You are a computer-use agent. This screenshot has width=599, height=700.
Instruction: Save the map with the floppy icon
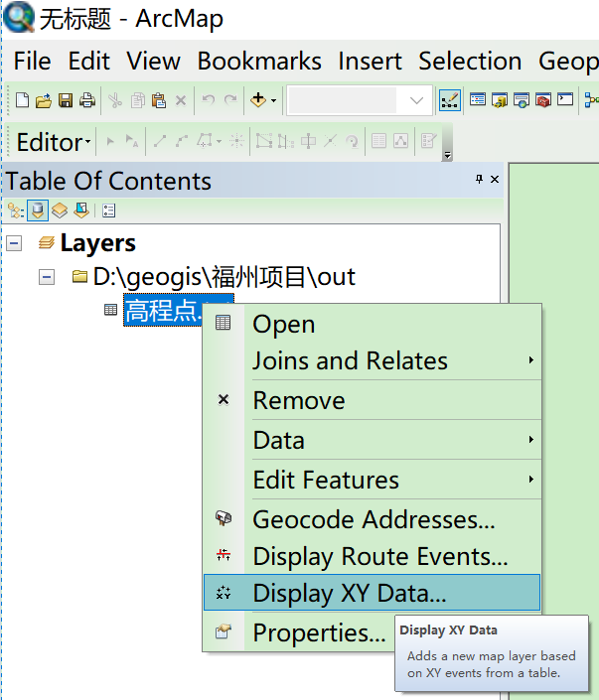[66, 100]
